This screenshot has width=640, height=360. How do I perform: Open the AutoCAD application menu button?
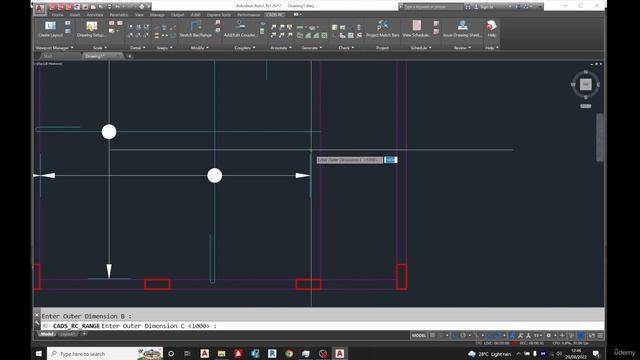click(x=40, y=9)
